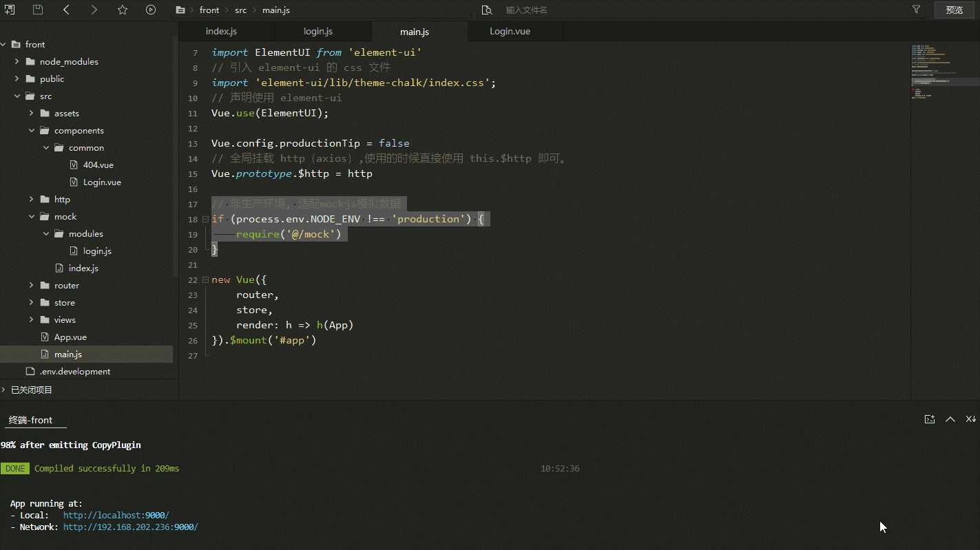980x550 pixels.
Task: Open .env.development in the file tree
Action: pos(75,371)
